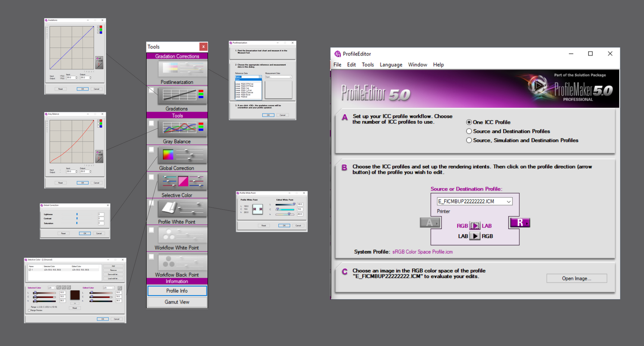The image size is (644, 346).
Task: Click Reset in the Gray Balance window
Action: click(x=61, y=183)
